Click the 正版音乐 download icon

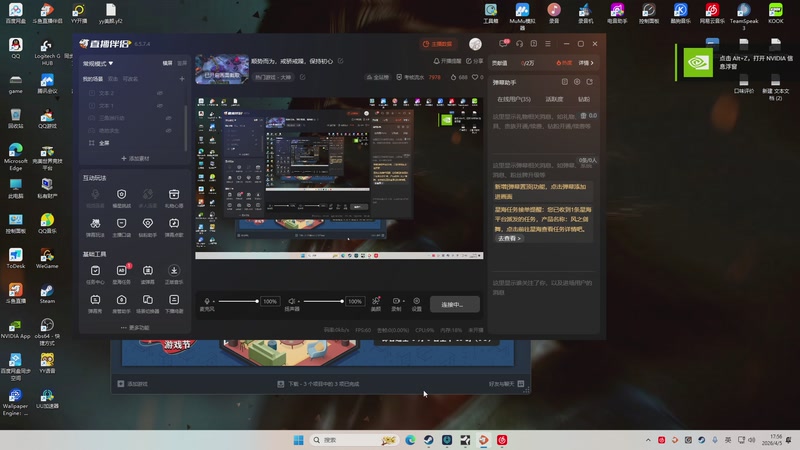pyautogui.click(x=174, y=273)
